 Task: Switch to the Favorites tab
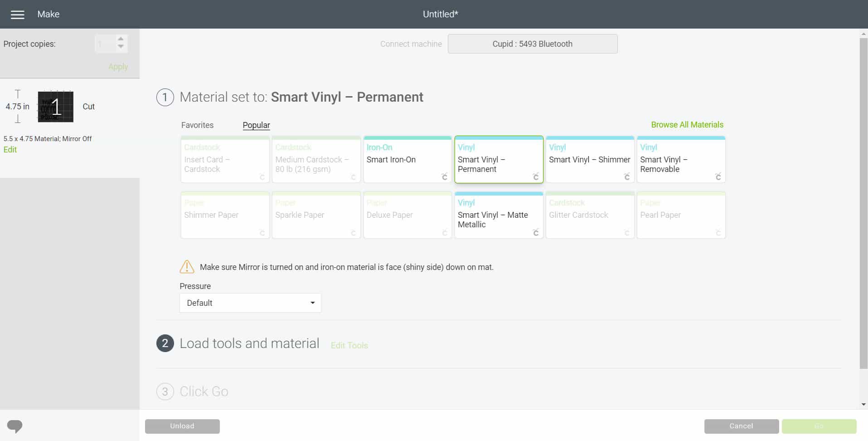pyautogui.click(x=197, y=125)
